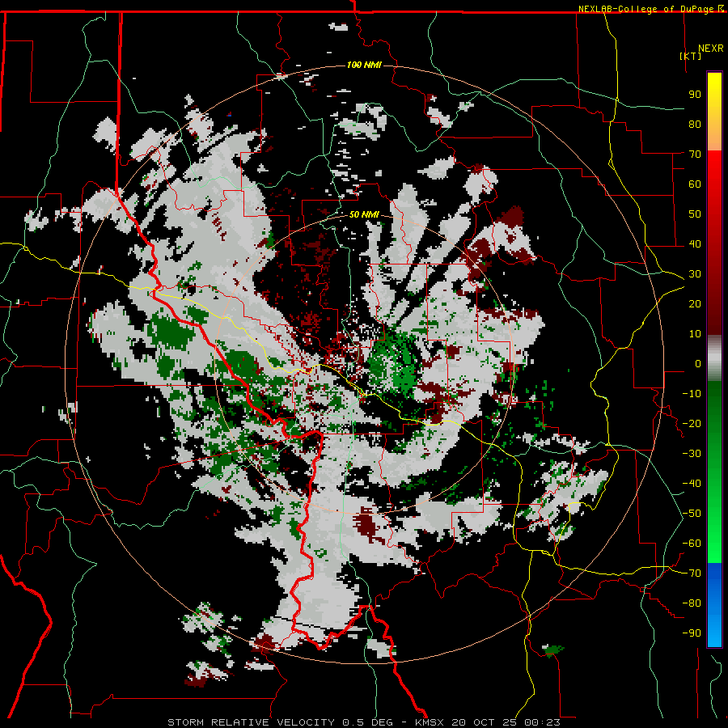Click the 0 knot scale value
Viewport: 728px width, 728px height.
(698, 363)
